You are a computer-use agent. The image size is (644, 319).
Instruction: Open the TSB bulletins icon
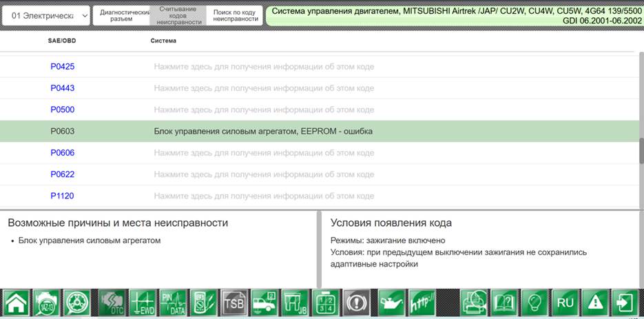(x=234, y=303)
